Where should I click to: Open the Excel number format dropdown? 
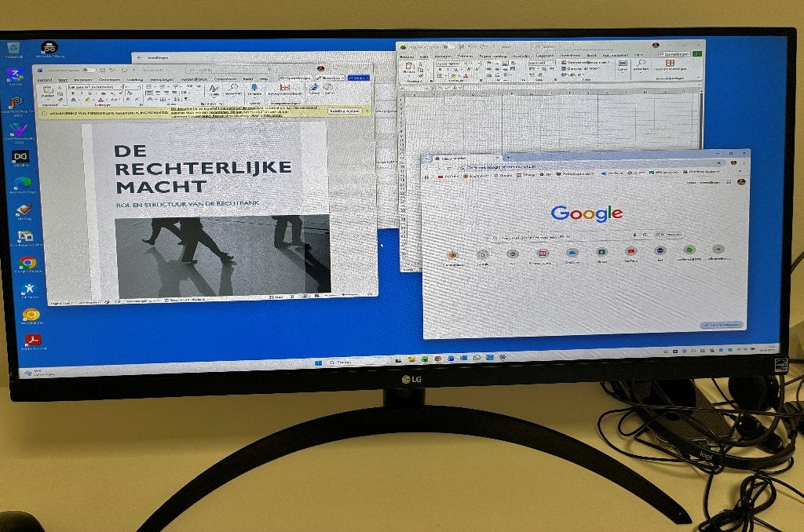point(542,63)
